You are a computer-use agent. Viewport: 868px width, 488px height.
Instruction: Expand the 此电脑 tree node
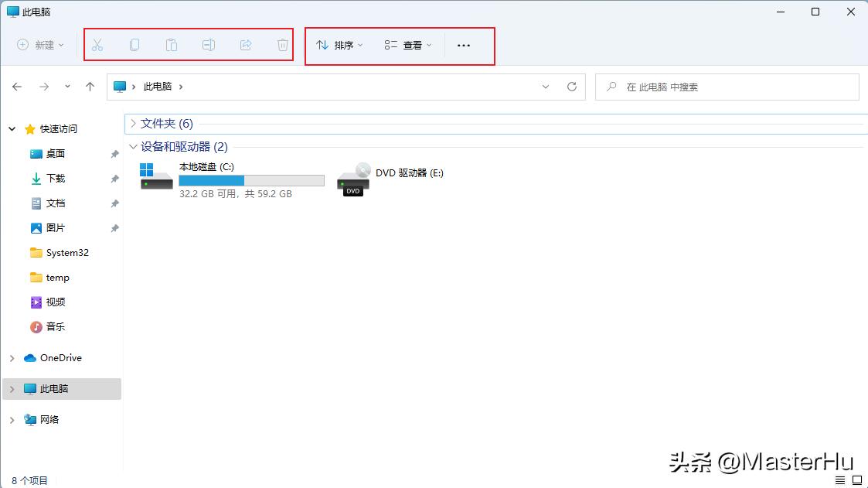[x=12, y=389]
